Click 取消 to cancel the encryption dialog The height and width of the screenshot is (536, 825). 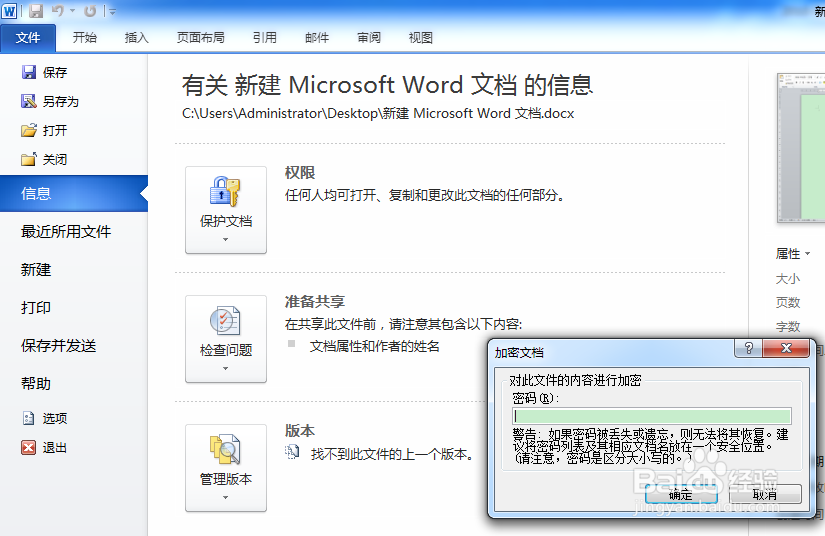(x=765, y=494)
